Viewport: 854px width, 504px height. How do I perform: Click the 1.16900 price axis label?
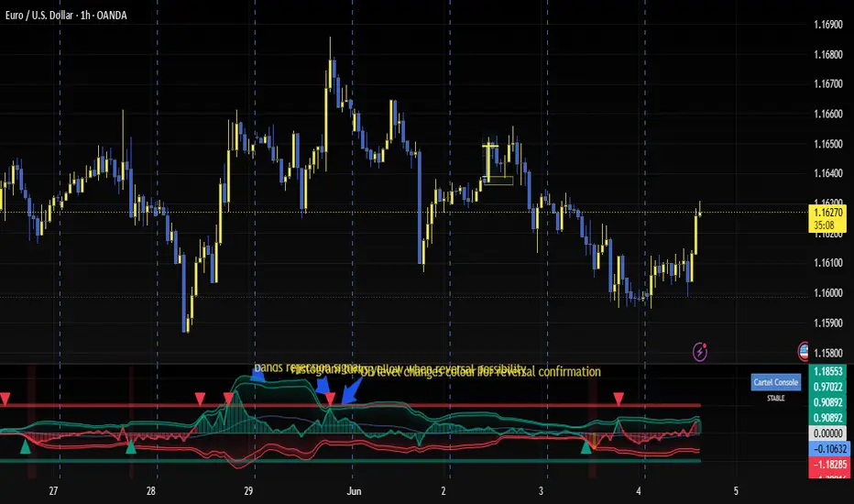[827, 25]
